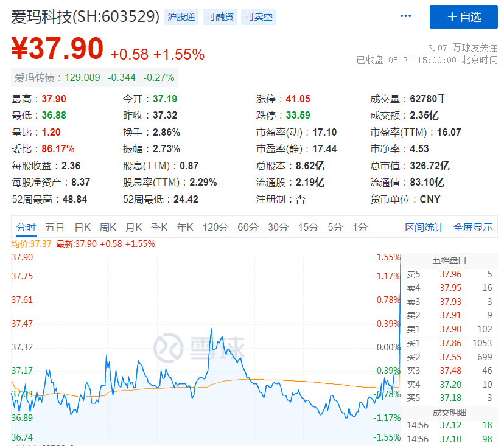
Task: Click the 成交明细 panel header
Action: point(449,413)
